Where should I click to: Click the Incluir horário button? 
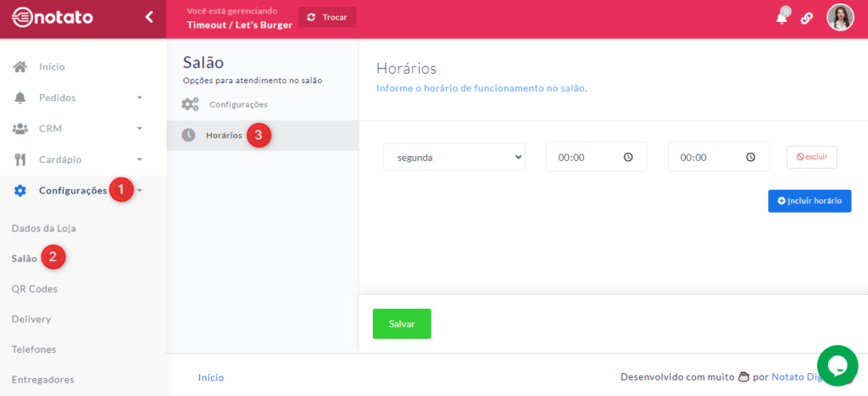(x=809, y=201)
